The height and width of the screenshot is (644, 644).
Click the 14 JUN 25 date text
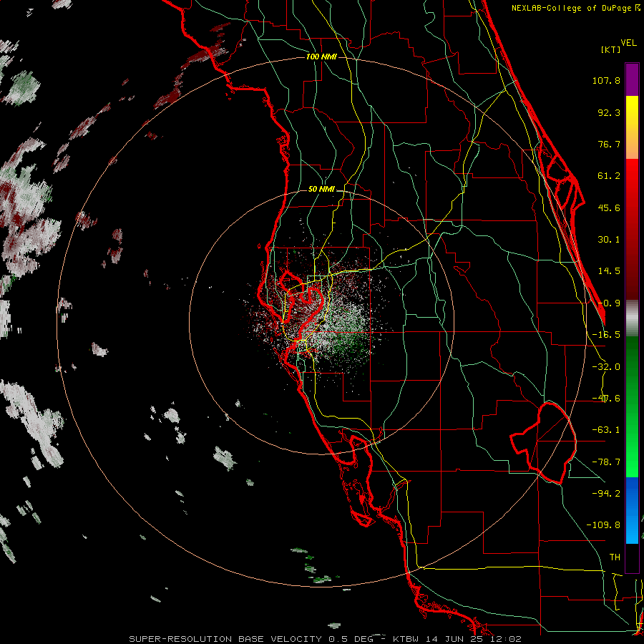pyautogui.click(x=456, y=639)
